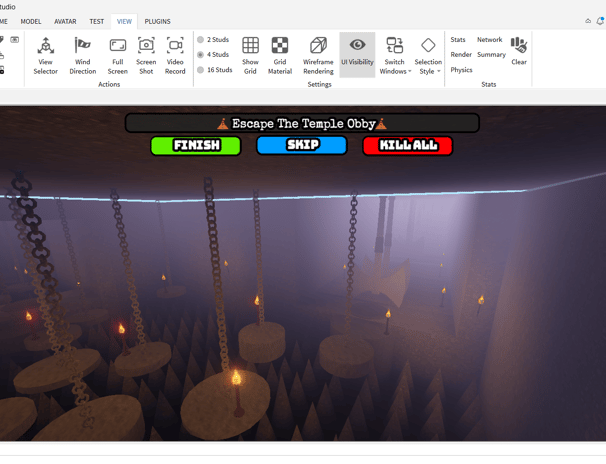
Task: Show Physics stats
Action: tap(461, 70)
